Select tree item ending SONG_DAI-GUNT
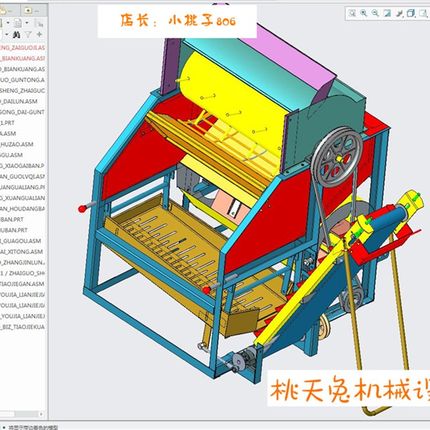This screenshot has width=430, height=430. [22, 112]
